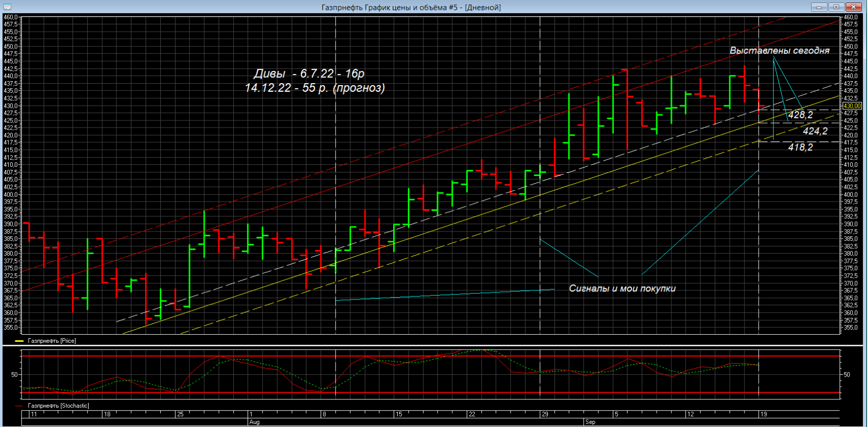Click the date label 8 on time axis

click(x=324, y=414)
